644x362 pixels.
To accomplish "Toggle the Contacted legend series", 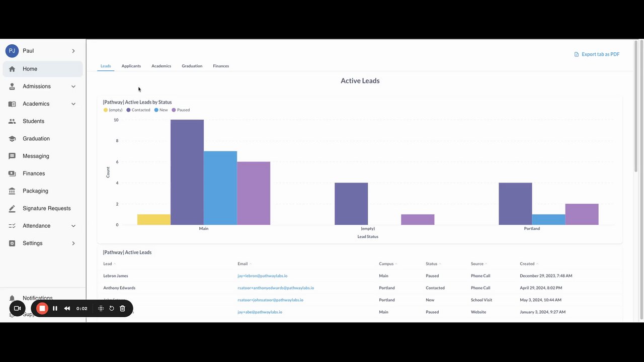I will 138,110.
